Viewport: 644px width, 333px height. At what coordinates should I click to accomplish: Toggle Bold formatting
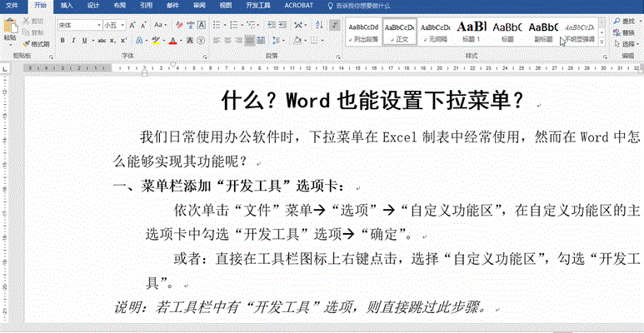[x=62, y=40]
